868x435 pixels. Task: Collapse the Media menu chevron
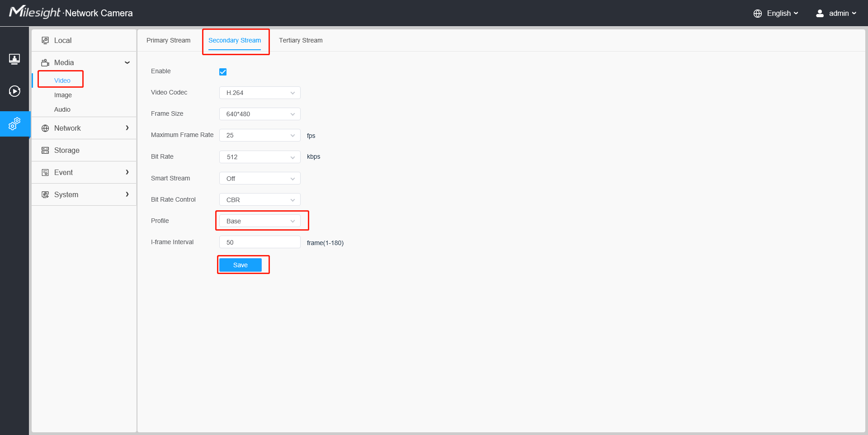[x=127, y=63]
